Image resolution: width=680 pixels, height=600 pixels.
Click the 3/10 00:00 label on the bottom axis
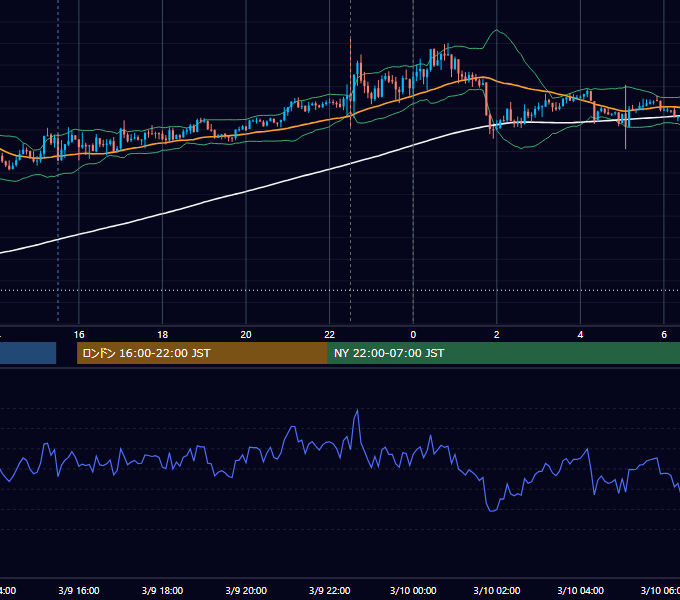413,590
